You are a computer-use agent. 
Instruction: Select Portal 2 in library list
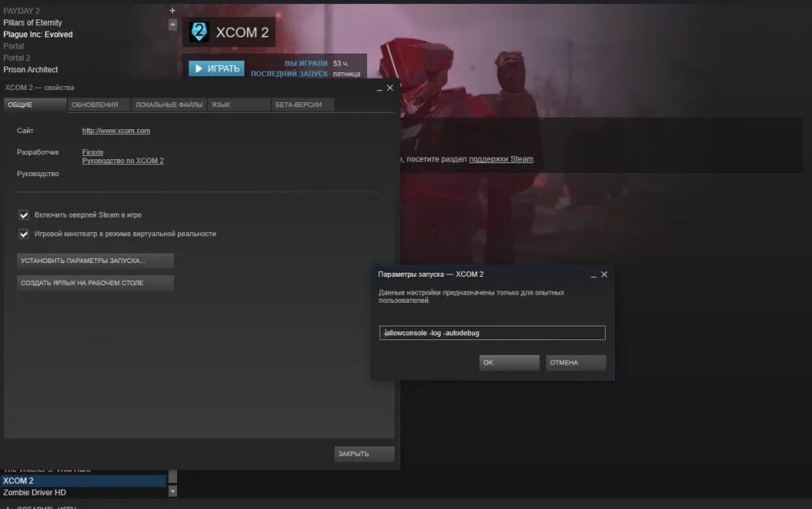click(16, 58)
